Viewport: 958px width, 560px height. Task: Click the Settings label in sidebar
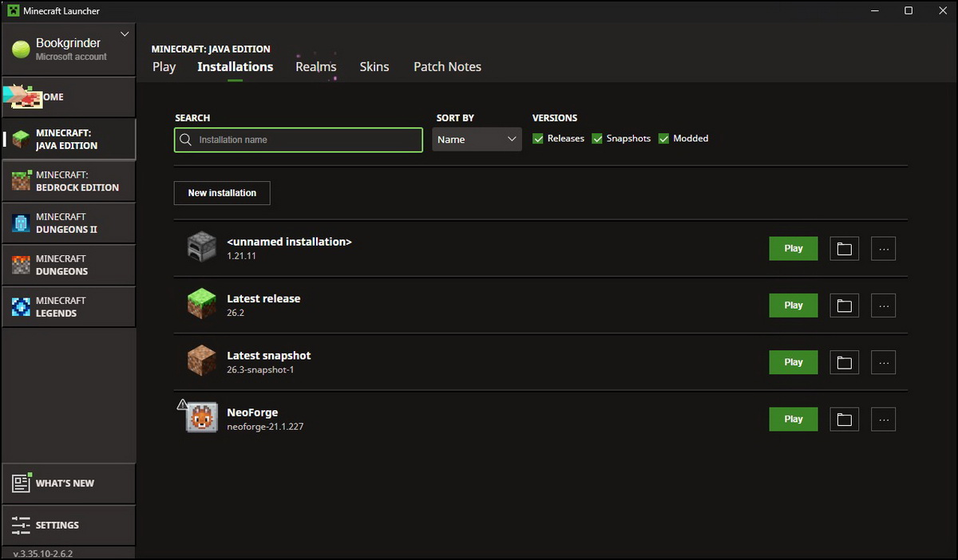point(57,526)
